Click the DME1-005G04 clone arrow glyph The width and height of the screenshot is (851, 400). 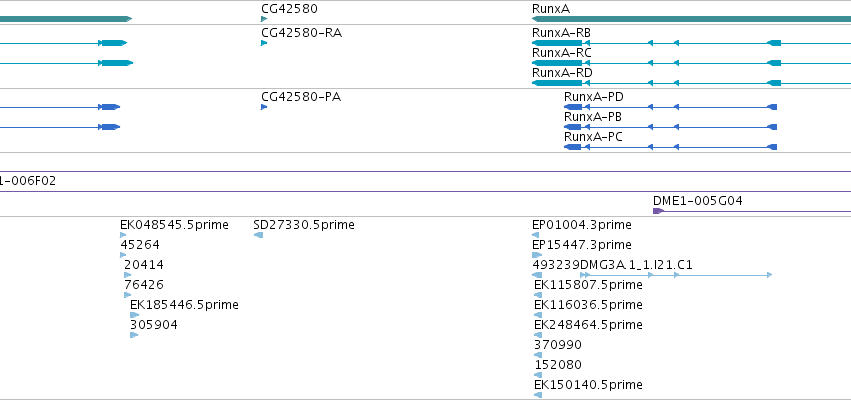point(658,211)
